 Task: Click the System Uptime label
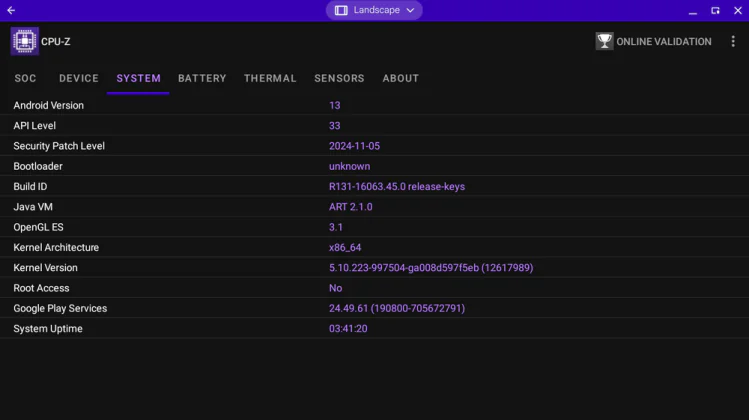[48, 329]
